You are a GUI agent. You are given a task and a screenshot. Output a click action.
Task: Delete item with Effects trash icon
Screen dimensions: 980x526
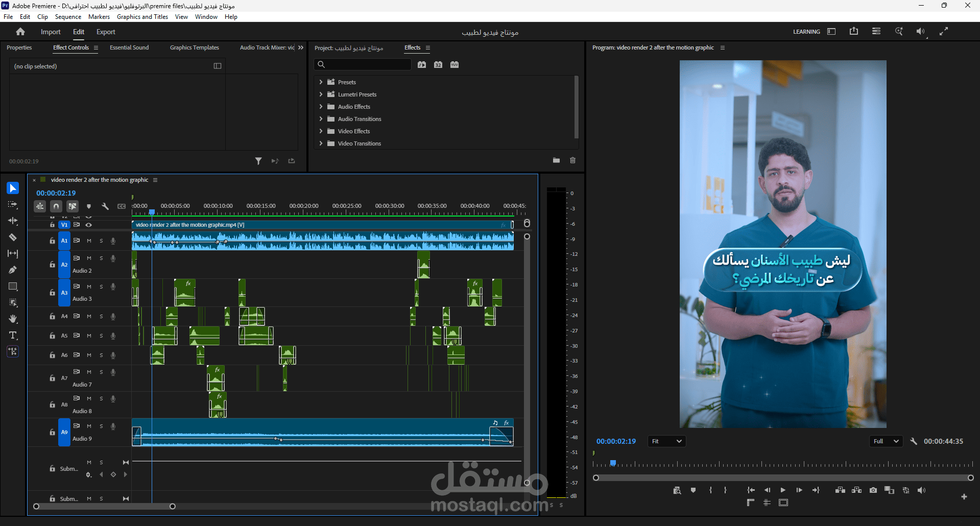573,160
